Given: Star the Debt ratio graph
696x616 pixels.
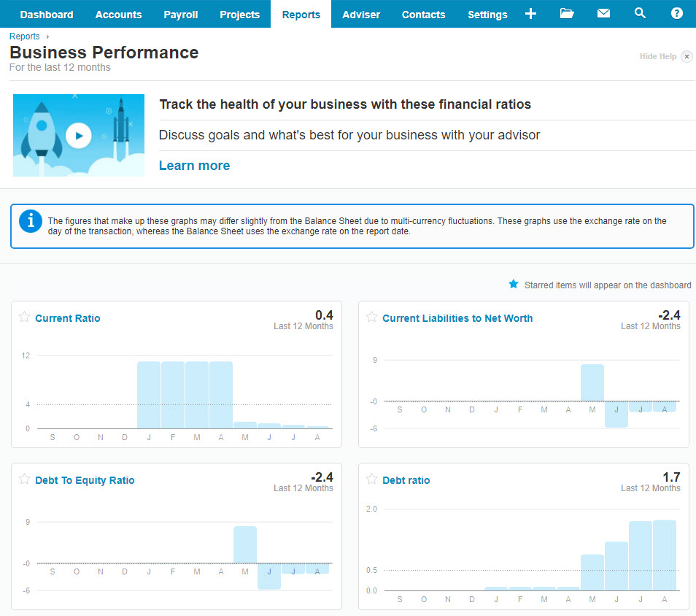Looking at the screenshot, I should (x=372, y=480).
